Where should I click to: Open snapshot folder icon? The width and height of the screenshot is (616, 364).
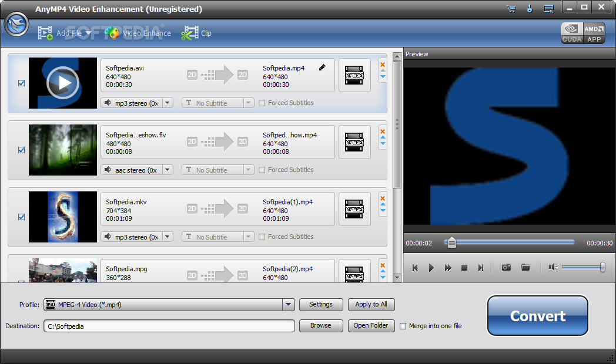coord(525,268)
